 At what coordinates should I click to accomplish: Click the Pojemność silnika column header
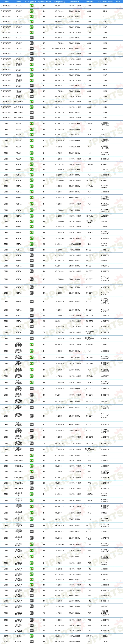pos(44,2)
